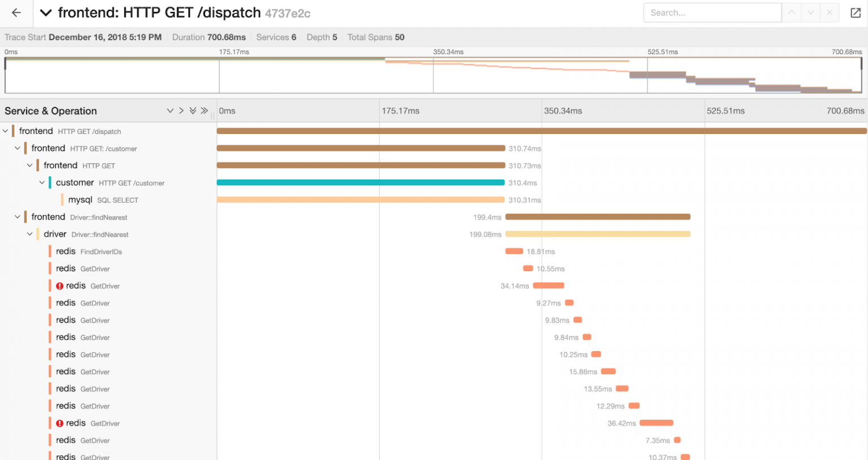Open the trace in a new window
868x460 pixels.
click(x=856, y=12)
